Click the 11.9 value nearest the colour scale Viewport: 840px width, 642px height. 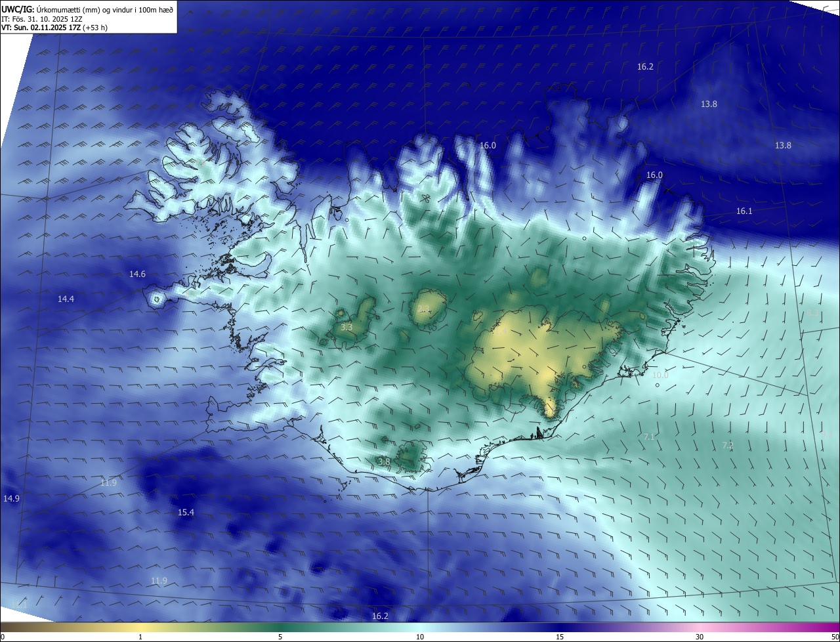tap(159, 580)
